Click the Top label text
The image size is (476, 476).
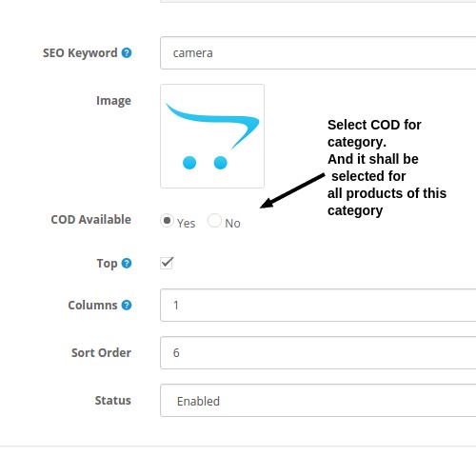point(107,264)
